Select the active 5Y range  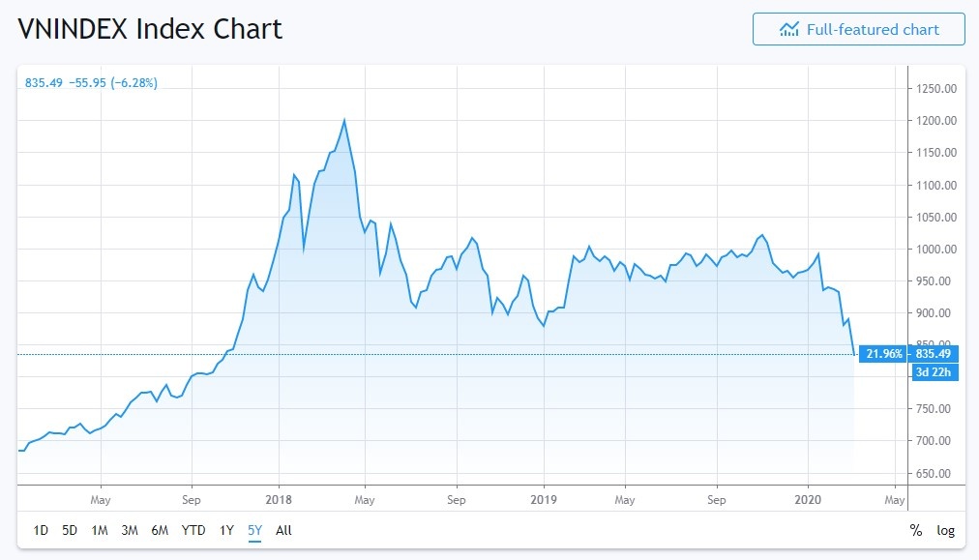(254, 530)
